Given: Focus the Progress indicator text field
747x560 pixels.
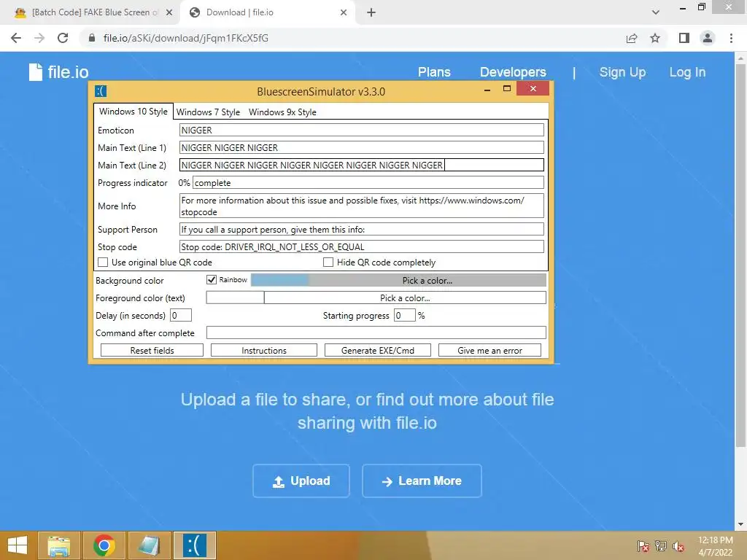Looking at the screenshot, I should tap(368, 182).
